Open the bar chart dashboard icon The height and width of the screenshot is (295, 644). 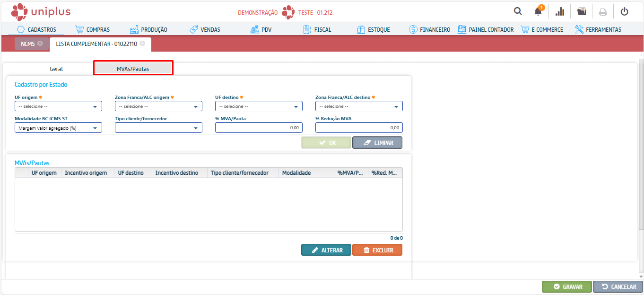coord(560,11)
